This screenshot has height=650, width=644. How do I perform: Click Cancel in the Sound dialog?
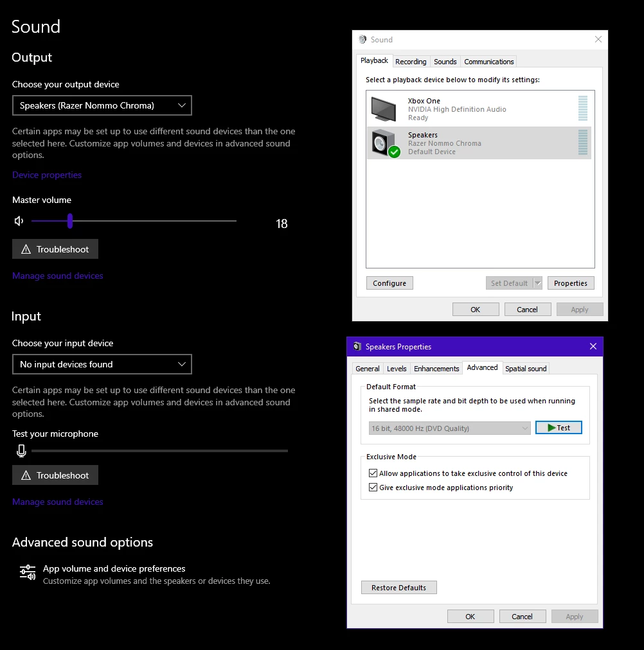[528, 310]
